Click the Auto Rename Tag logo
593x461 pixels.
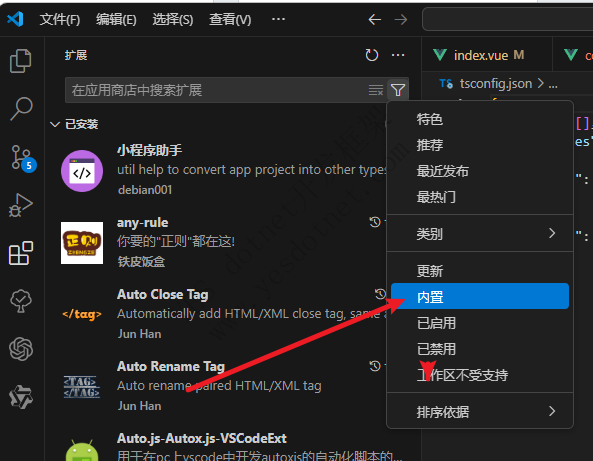click(x=82, y=386)
